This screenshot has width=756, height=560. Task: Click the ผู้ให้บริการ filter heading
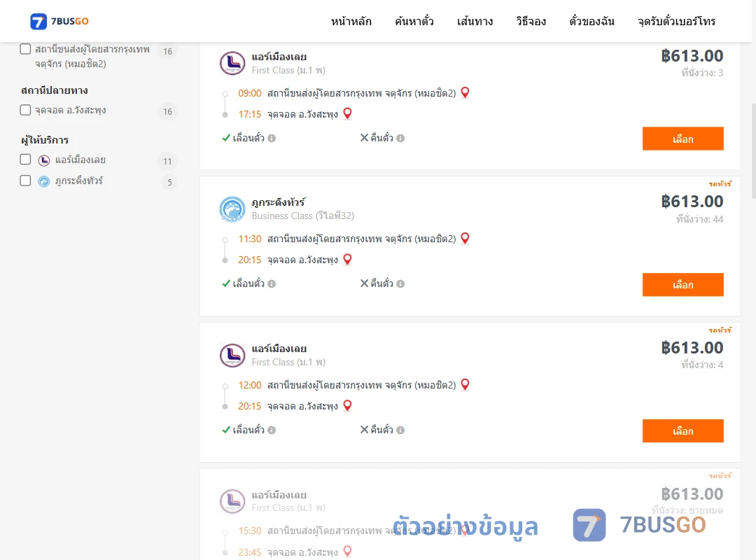tap(45, 141)
